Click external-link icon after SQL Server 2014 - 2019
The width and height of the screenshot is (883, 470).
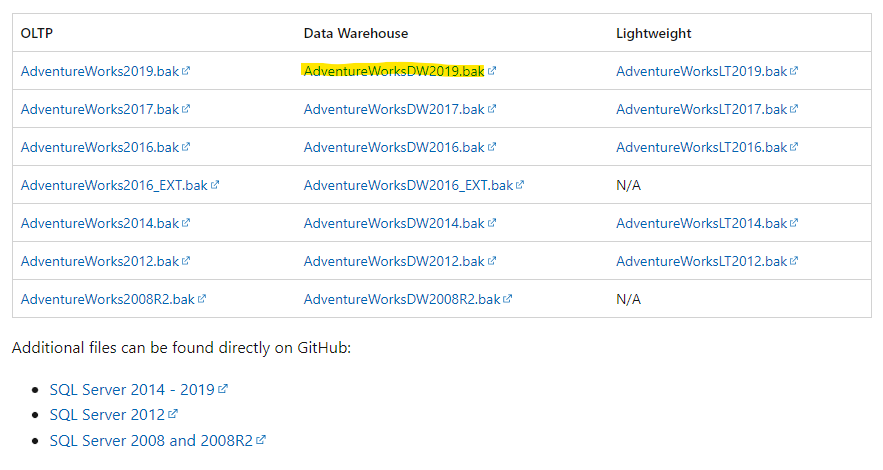pyautogui.click(x=223, y=388)
